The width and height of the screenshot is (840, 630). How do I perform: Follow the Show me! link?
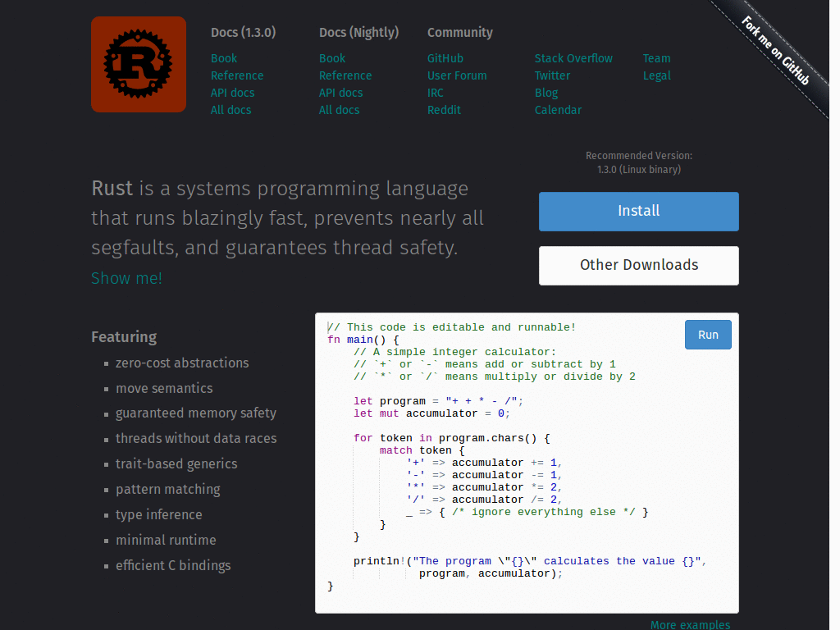(126, 278)
